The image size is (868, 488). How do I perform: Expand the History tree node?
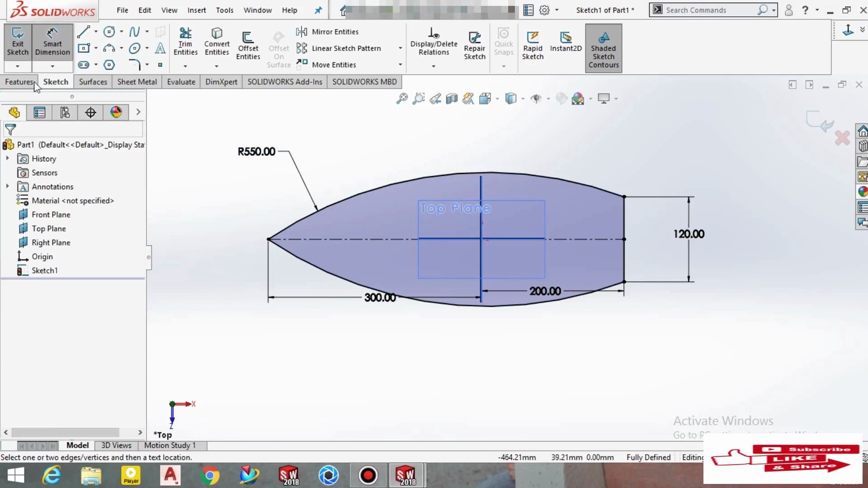tap(7, 159)
